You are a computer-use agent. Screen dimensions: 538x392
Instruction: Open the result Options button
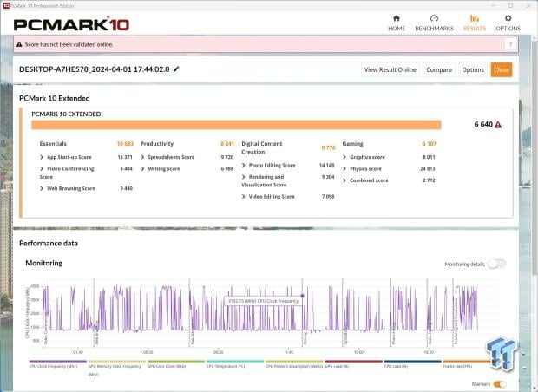pos(473,69)
